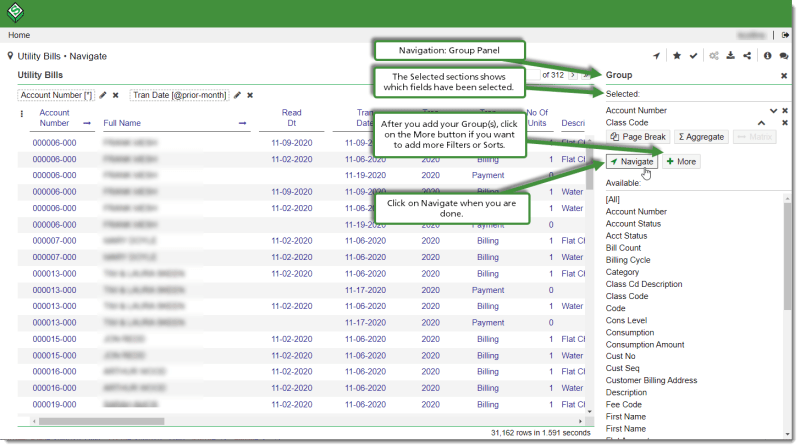Click the Account Number column header text
This screenshot has width=800, height=448.
coord(55,118)
